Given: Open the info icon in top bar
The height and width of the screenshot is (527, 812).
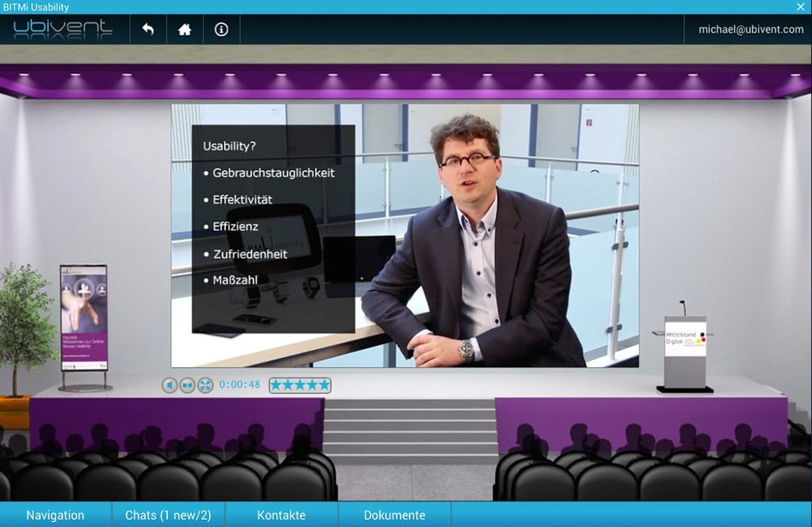Looking at the screenshot, I should point(221,29).
